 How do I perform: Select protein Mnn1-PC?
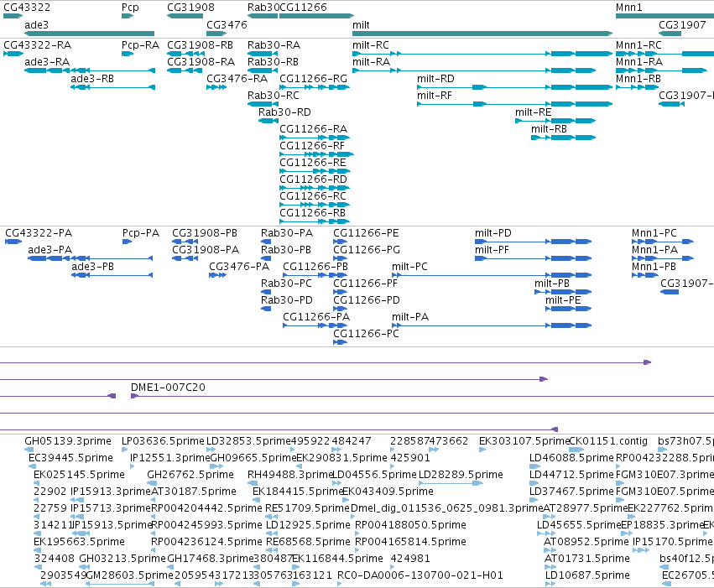click(663, 242)
